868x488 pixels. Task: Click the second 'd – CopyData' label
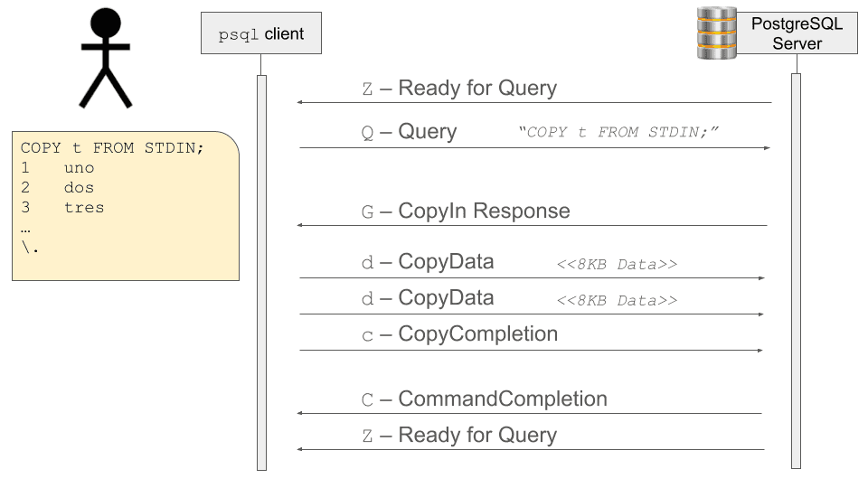tap(428, 297)
